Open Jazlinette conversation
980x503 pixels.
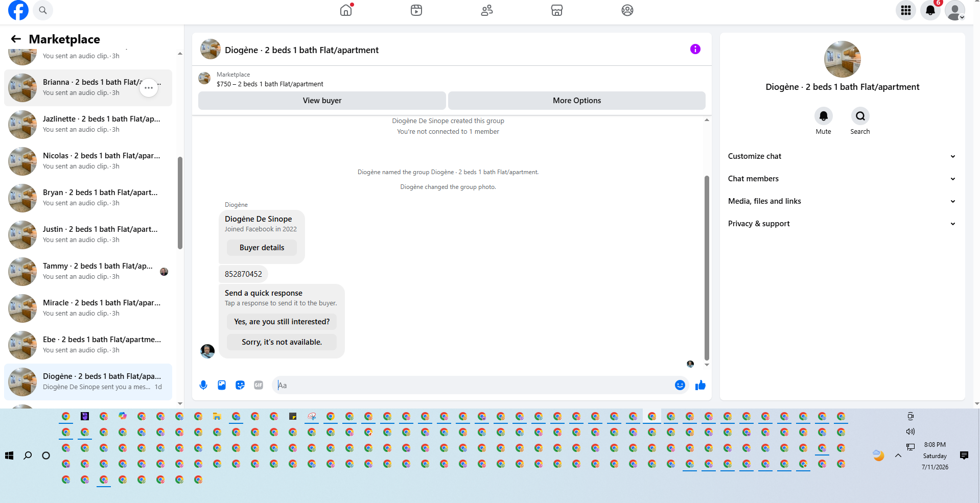coord(88,125)
